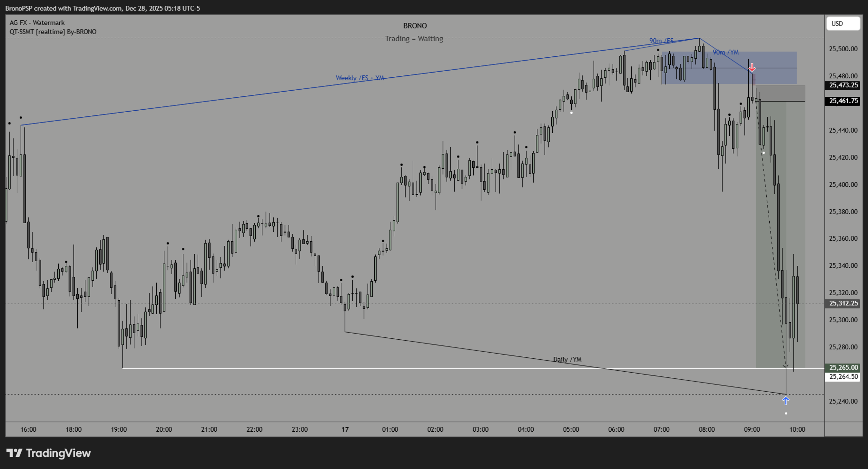Select the Daily /YM line label
The width and height of the screenshot is (868, 469).
[x=567, y=359]
